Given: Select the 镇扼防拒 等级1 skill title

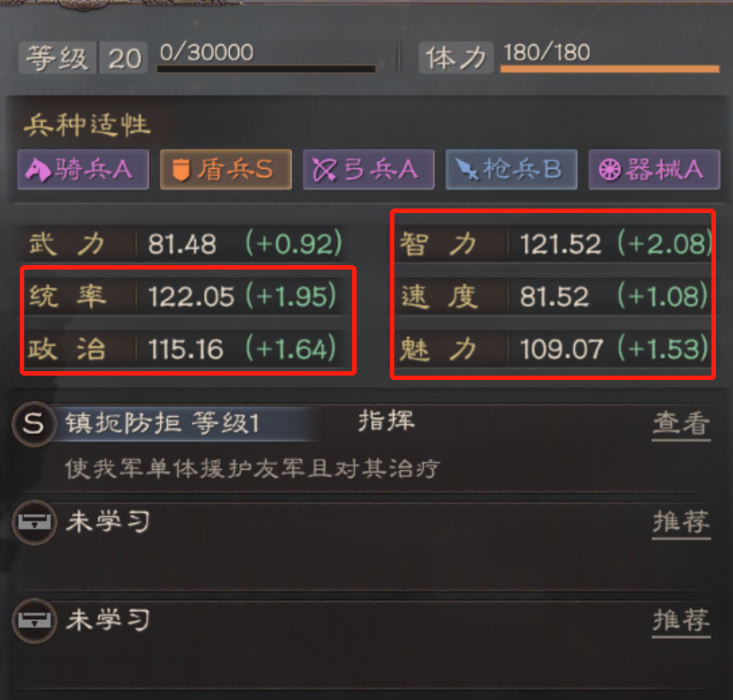Looking at the screenshot, I should coord(162,423).
